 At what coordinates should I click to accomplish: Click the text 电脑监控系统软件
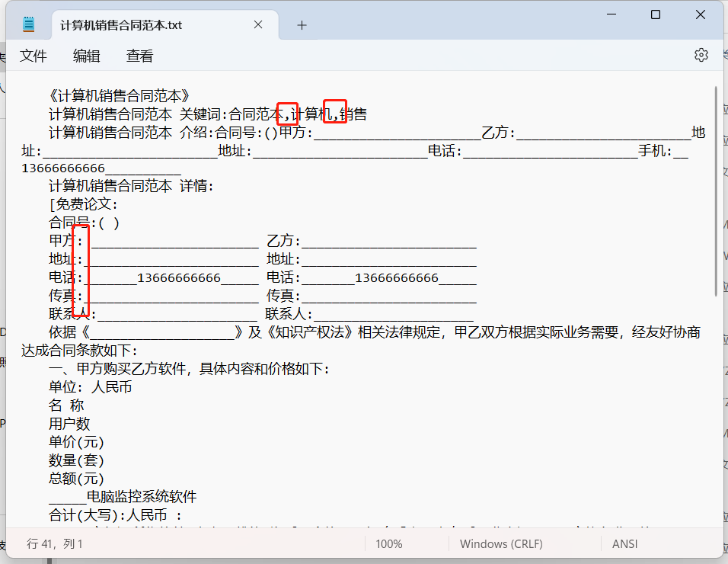(142, 497)
